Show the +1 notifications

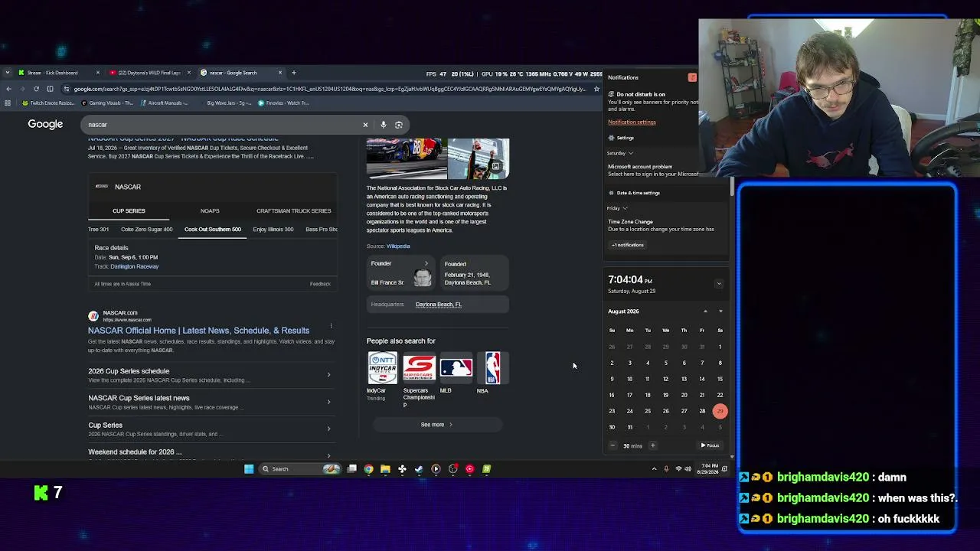tap(628, 245)
